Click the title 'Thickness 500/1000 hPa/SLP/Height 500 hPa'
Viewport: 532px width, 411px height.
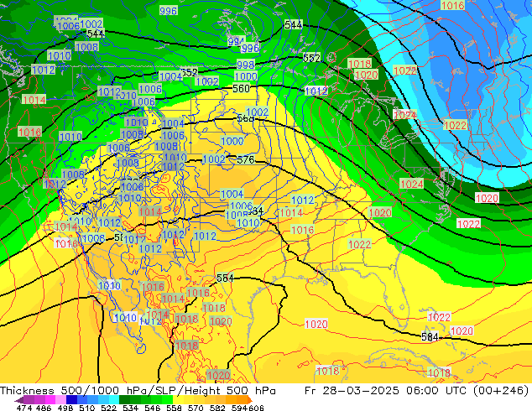(138, 390)
